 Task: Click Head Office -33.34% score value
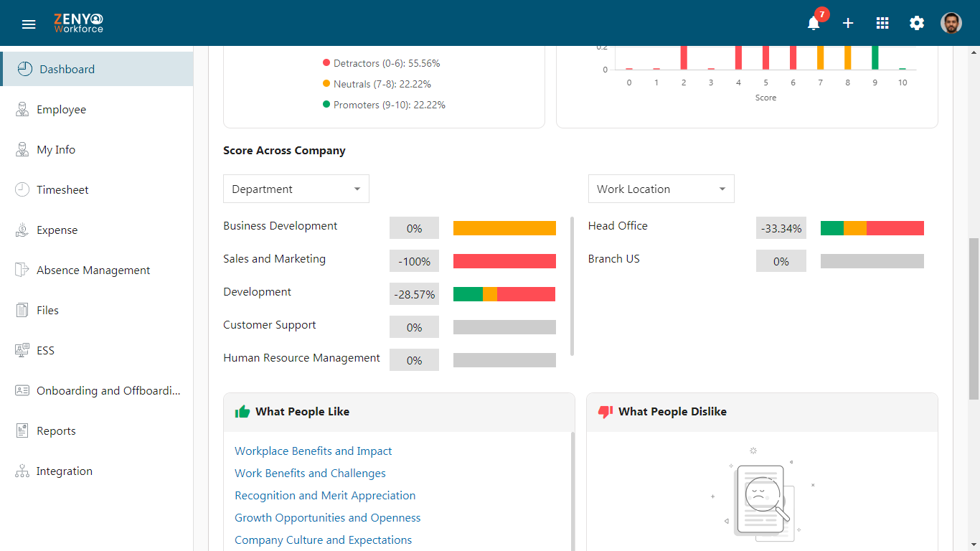click(781, 228)
